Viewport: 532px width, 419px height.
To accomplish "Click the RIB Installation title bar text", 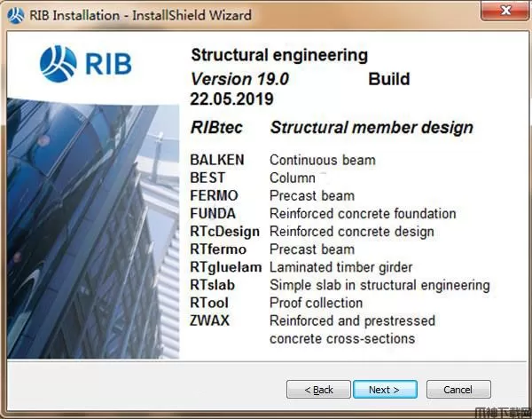I will coord(140,15).
